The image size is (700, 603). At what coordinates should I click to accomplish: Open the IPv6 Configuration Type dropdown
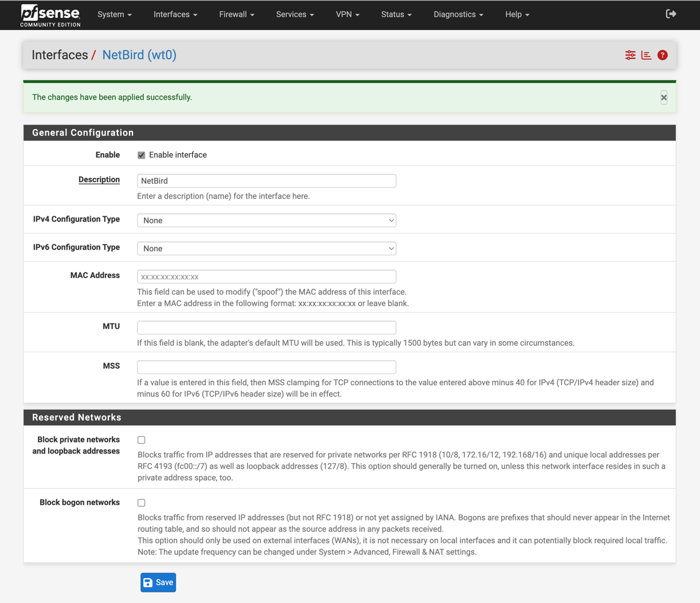point(266,248)
